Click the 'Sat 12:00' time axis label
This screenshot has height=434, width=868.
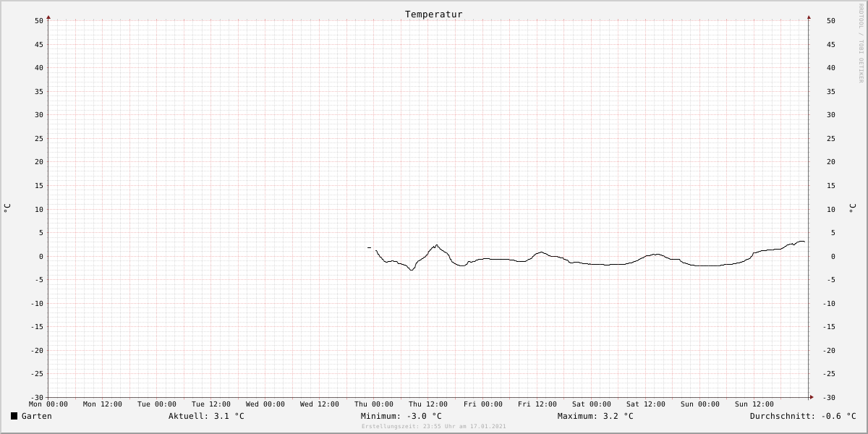[x=646, y=404]
